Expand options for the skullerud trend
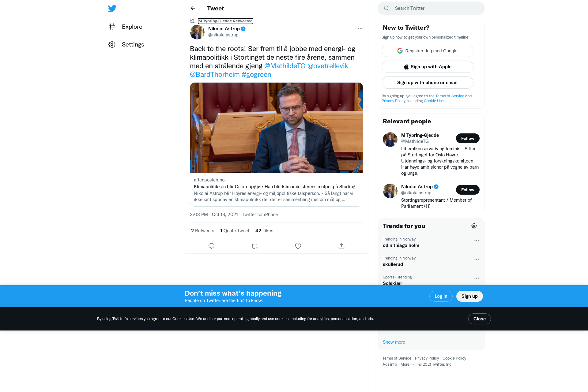588x392 pixels. coord(477,259)
